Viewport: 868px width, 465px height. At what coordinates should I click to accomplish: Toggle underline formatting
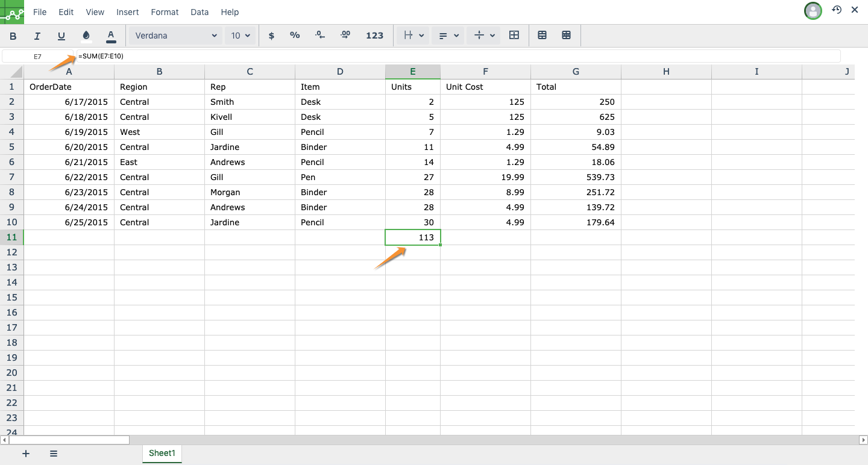[61, 36]
